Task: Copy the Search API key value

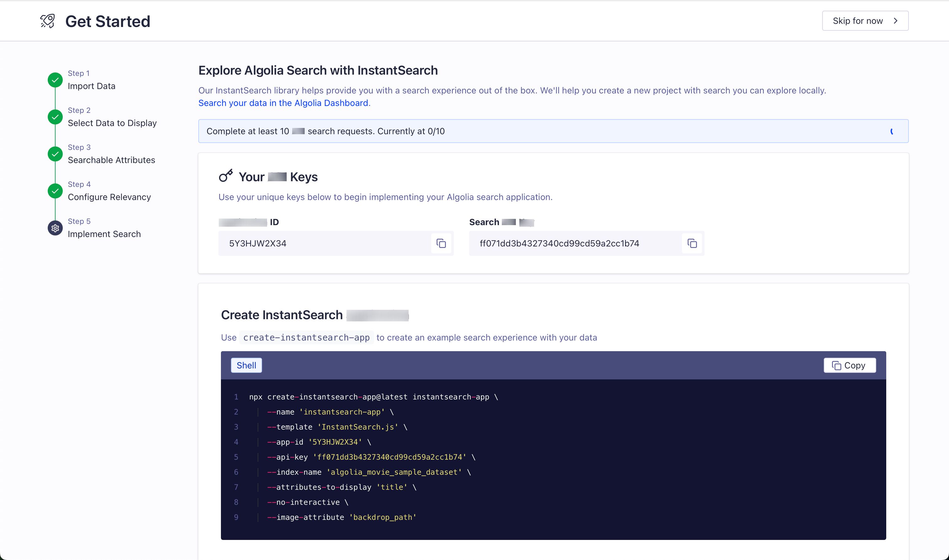Action: click(692, 243)
